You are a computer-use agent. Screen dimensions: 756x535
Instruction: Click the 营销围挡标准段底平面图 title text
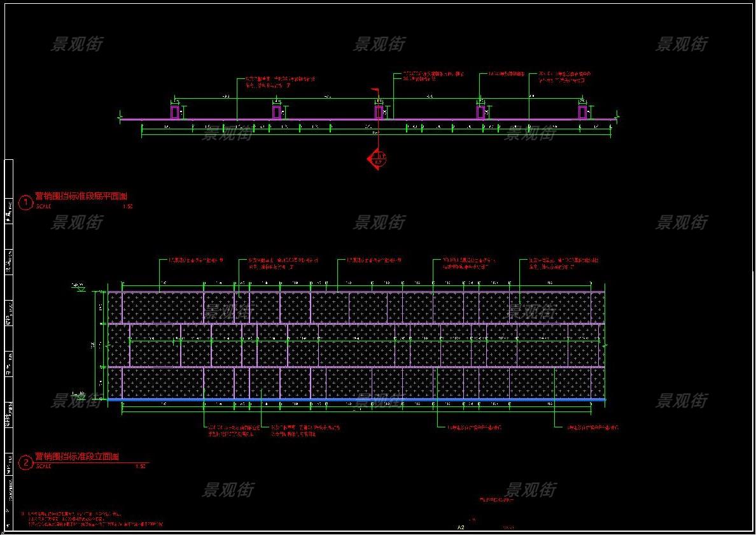pos(81,197)
